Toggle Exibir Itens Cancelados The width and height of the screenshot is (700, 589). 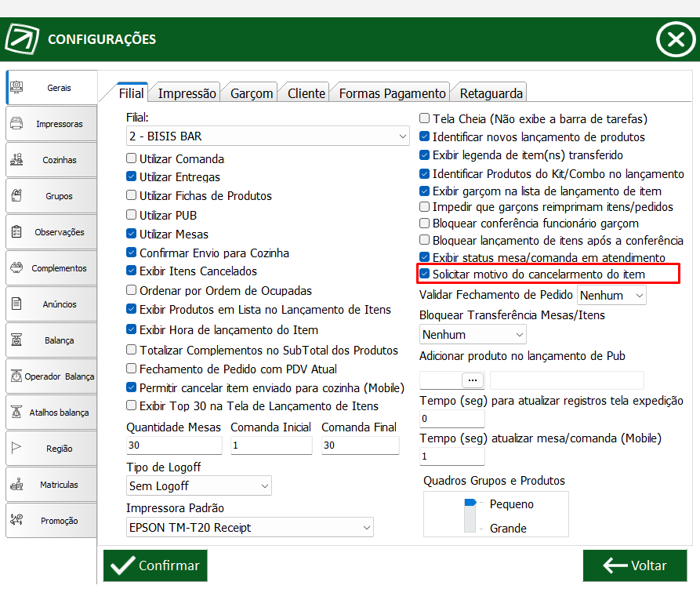[x=131, y=271]
